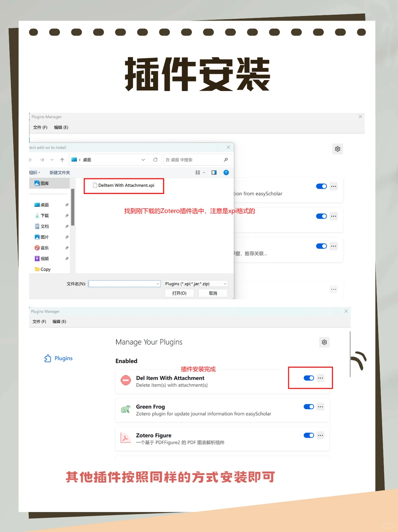Screen dimensions: 398x532
Task: Toggle the Green Frog plugin switch
Action: tap(308, 407)
